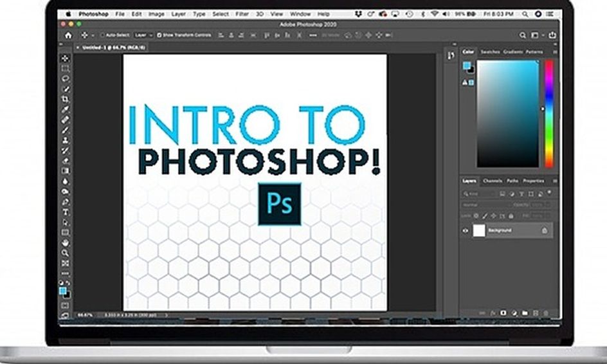Select the Gradient tool
The width and height of the screenshot is (607, 364).
pyautogui.click(x=65, y=171)
